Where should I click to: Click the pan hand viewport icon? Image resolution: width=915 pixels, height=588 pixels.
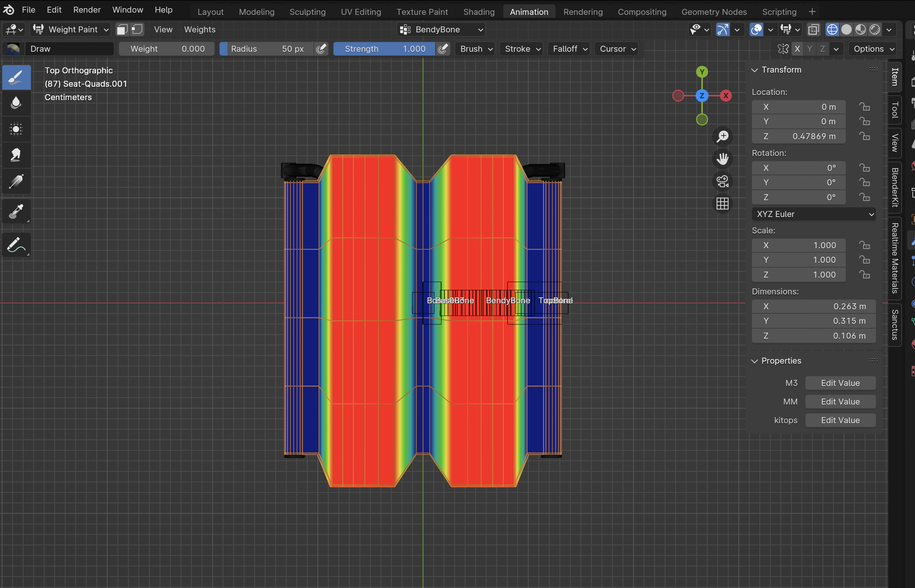(722, 159)
